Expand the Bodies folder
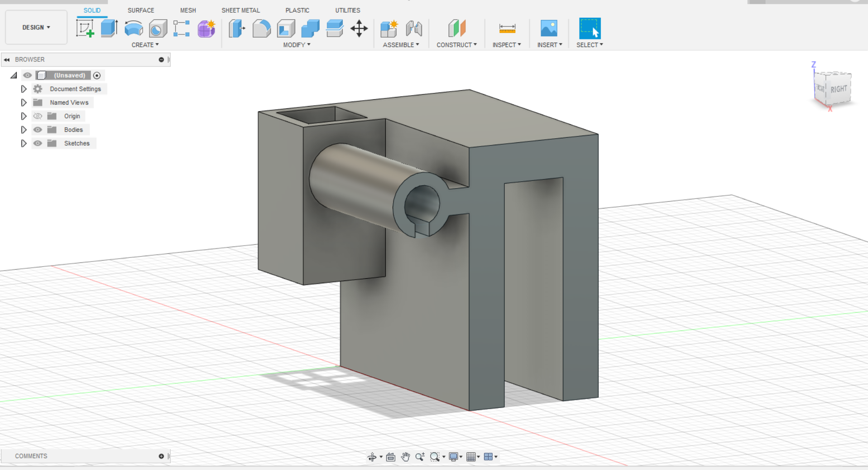 click(24, 130)
